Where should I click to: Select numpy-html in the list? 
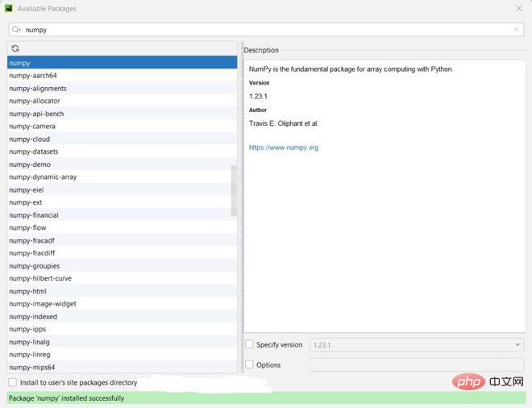(x=123, y=291)
